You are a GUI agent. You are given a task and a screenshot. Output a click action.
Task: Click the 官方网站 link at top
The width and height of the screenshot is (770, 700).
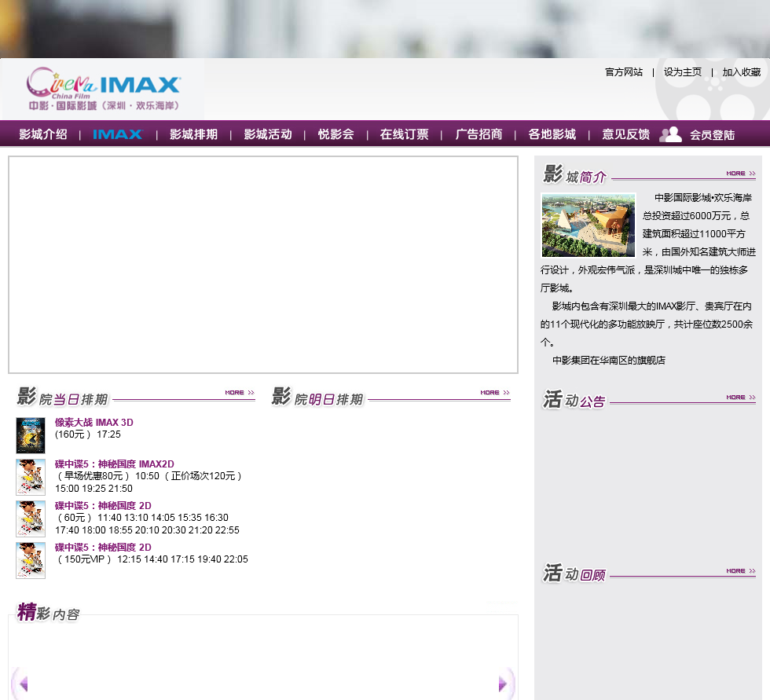coord(624,72)
